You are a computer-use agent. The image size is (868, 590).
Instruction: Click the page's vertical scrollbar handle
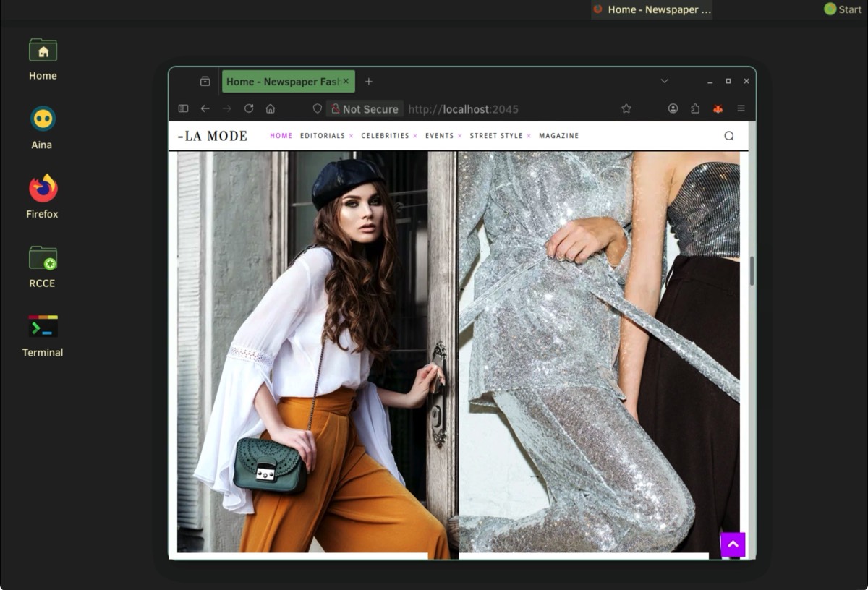(752, 271)
